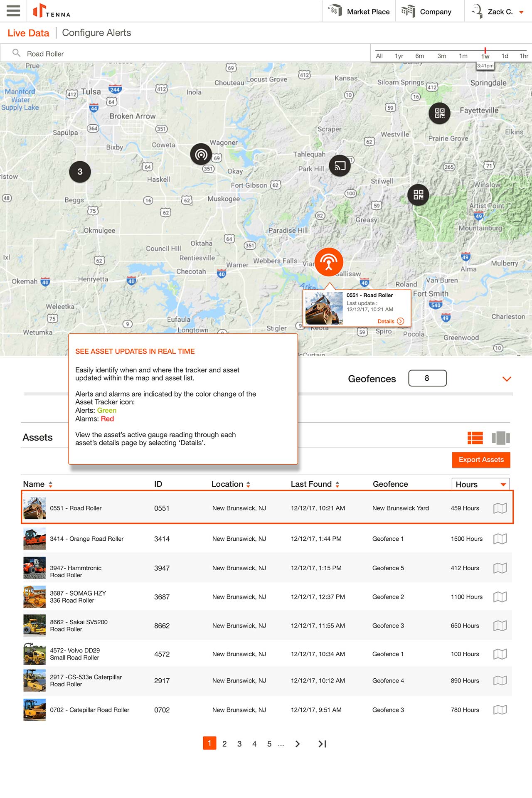Viewport: 532px width, 798px height.
Task: Switch to list view of assets
Action: 475,438
